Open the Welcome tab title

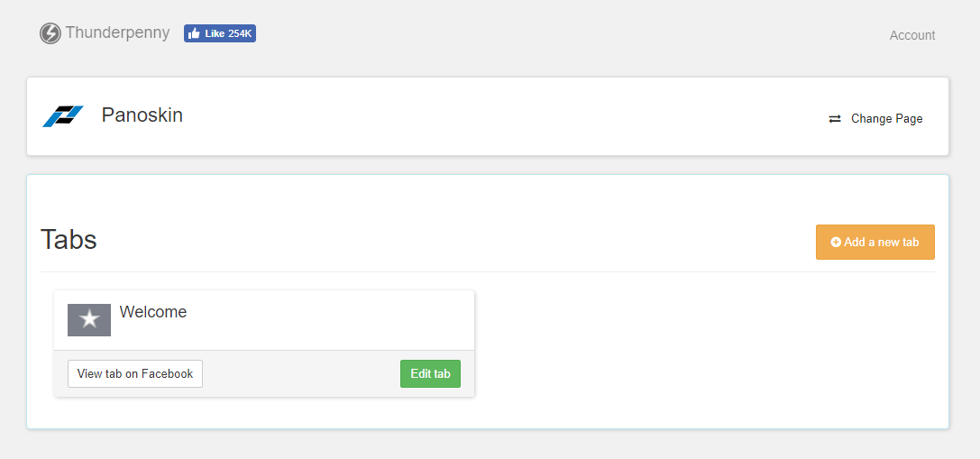tap(153, 311)
